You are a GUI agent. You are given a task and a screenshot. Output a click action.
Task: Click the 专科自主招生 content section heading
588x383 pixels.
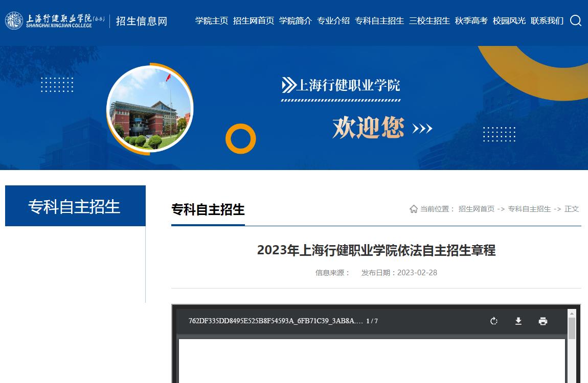tap(208, 210)
